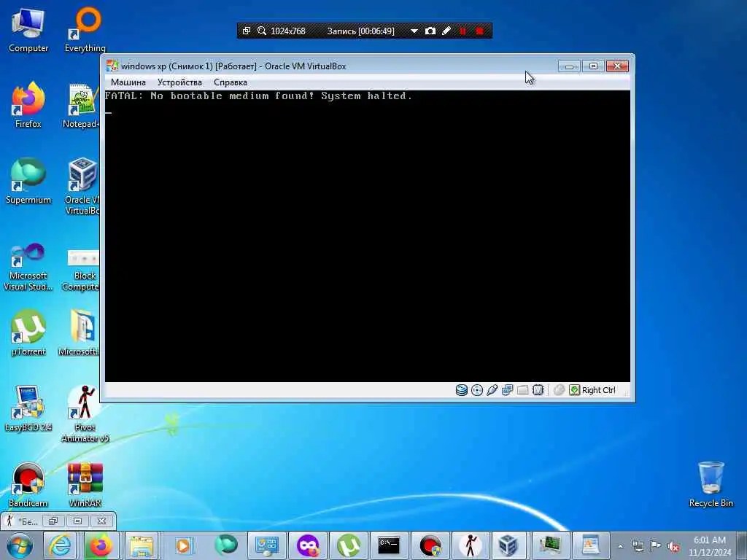Restore the minimized Pivot 'Бе...' window

click(53, 521)
